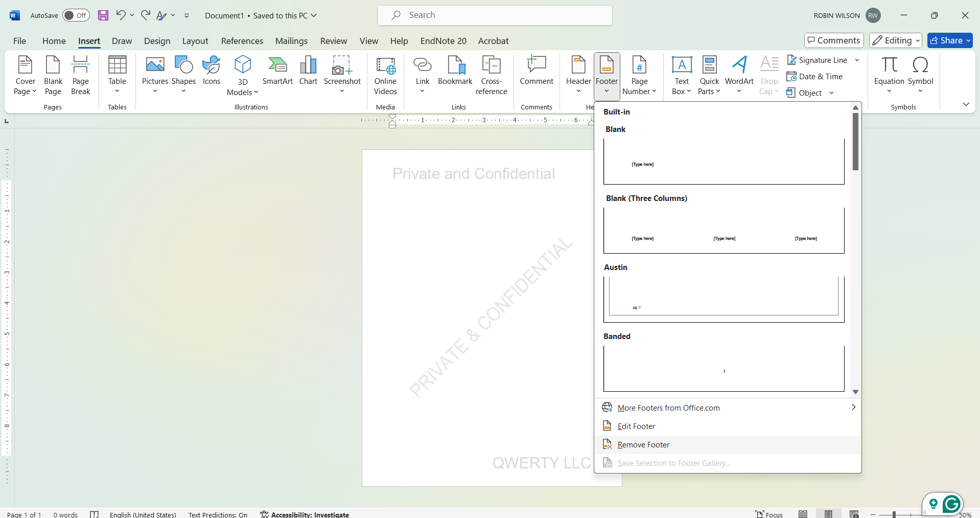The image size is (980, 518).
Task: Insert a Bookmark
Action: point(455,74)
